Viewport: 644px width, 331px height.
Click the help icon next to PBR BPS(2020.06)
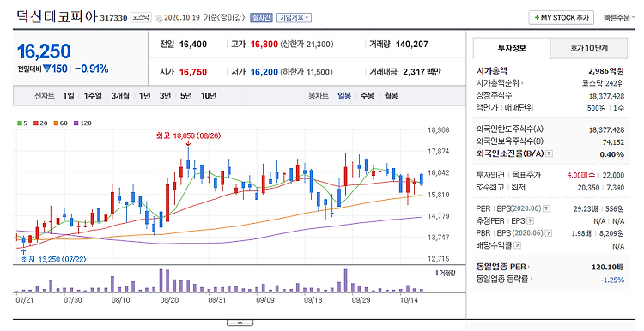549,233
